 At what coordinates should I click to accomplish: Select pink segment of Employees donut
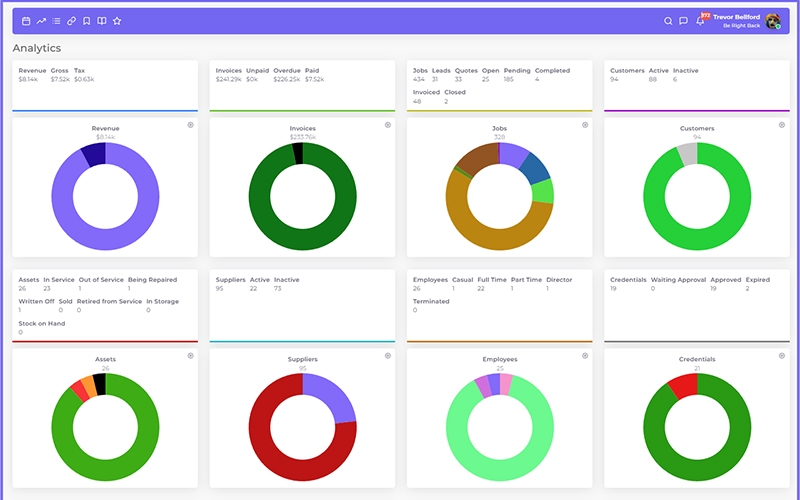(x=506, y=384)
